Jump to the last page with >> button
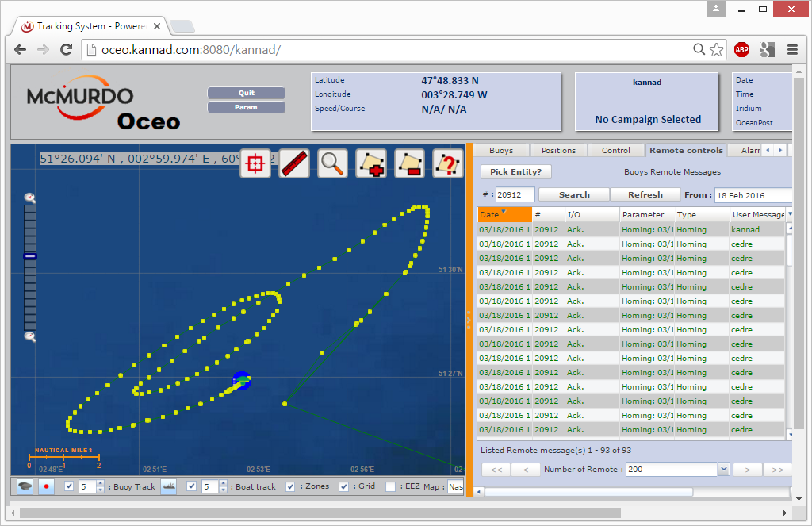This screenshot has height=526, width=812. [x=777, y=470]
